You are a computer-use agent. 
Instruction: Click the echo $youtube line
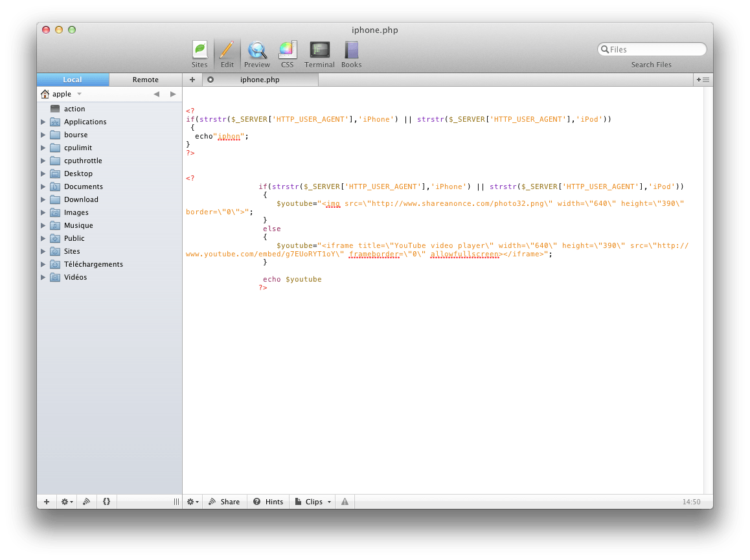[291, 279]
